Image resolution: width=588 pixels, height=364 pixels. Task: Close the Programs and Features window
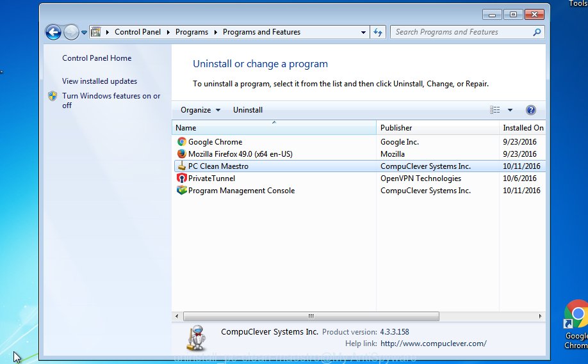coord(534,15)
